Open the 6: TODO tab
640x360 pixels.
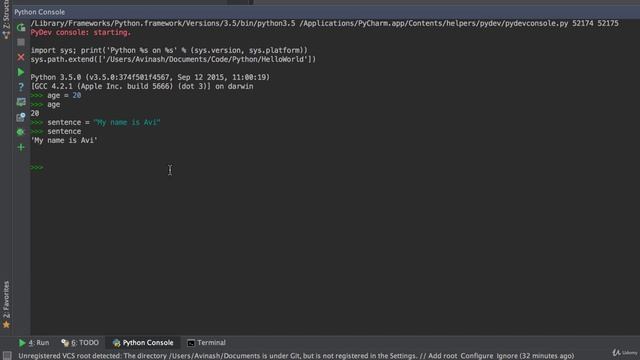click(x=80, y=343)
